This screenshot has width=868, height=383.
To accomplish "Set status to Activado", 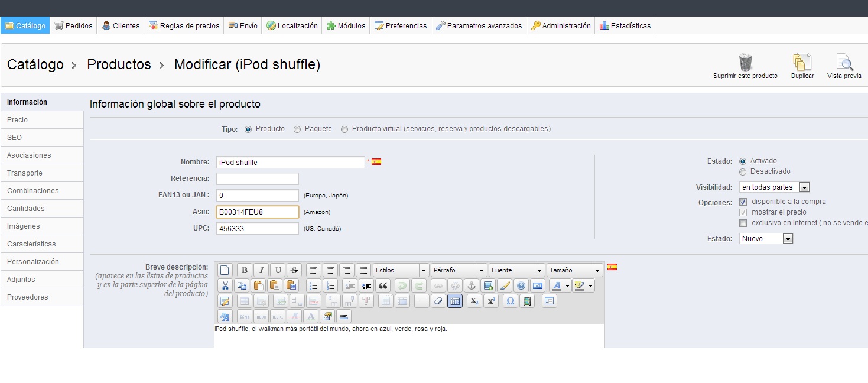I will (743, 161).
